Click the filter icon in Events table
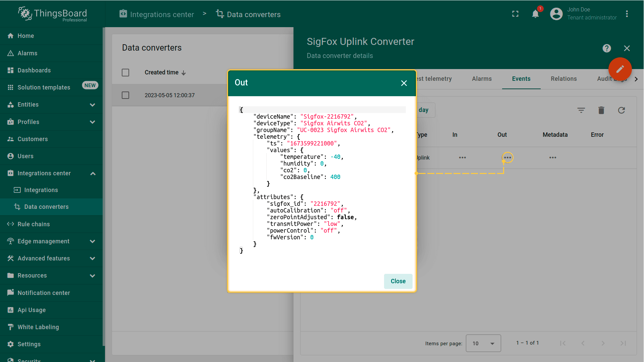The image size is (644, 362). (581, 110)
